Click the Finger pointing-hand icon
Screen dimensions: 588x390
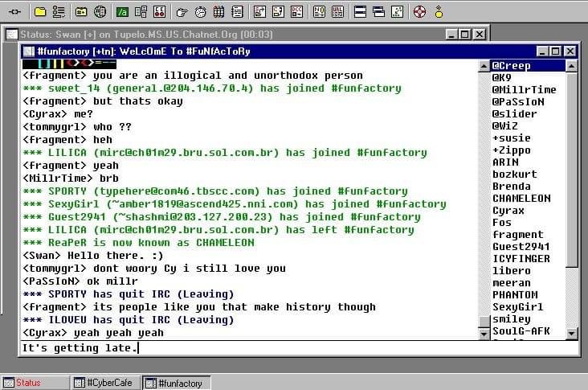182,12
